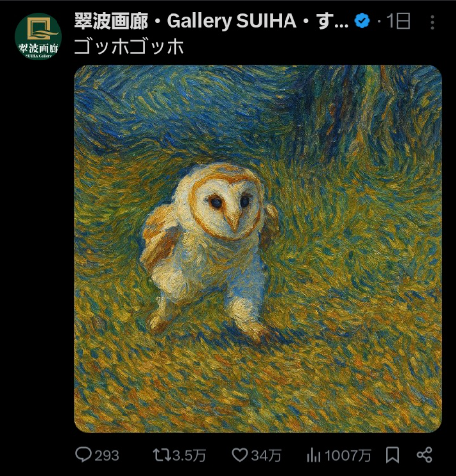This screenshot has height=476, width=456.
Task: Click the 34万 likes count
Action: pyautogui.click(x=266, y=456)
